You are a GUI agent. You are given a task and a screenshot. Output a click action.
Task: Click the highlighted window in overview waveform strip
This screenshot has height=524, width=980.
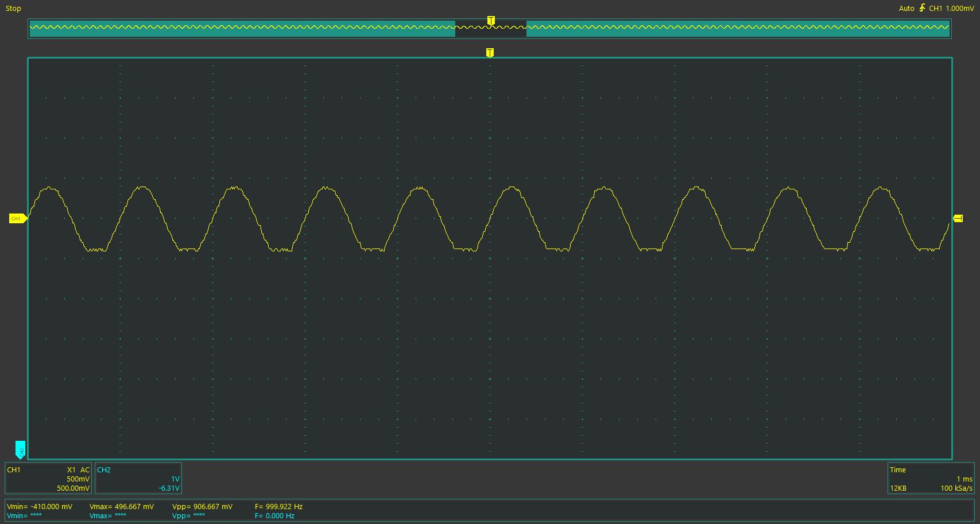tap(490, 28)
